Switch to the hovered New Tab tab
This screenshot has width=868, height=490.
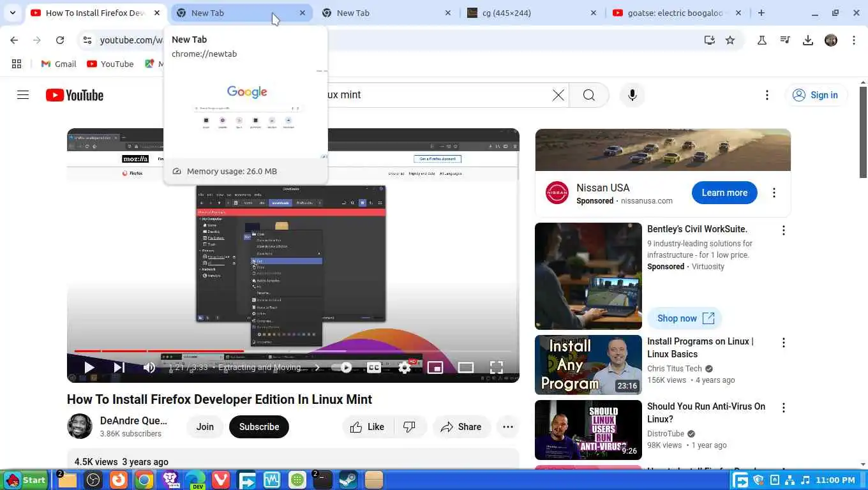click(x=241, y=13)
